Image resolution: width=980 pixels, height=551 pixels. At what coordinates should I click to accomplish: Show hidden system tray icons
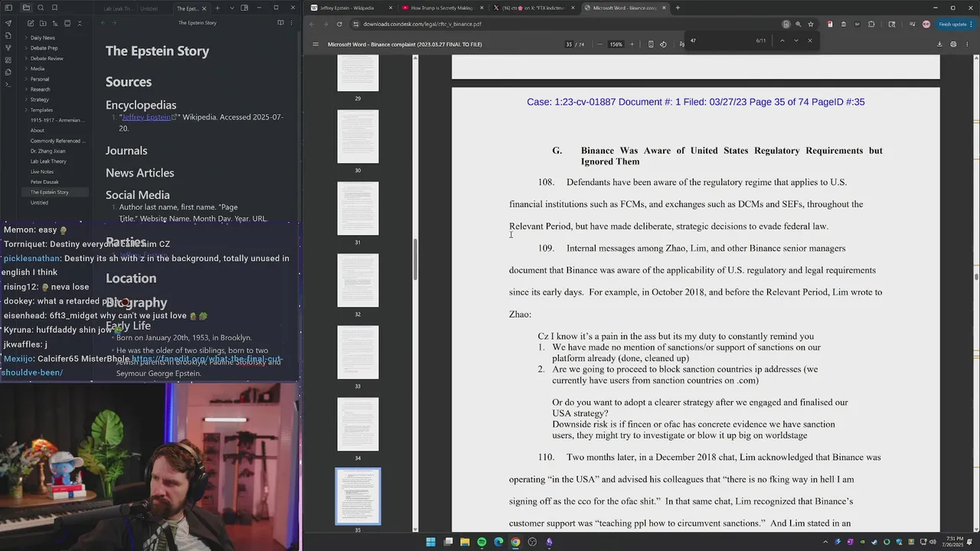coord(825,542)
